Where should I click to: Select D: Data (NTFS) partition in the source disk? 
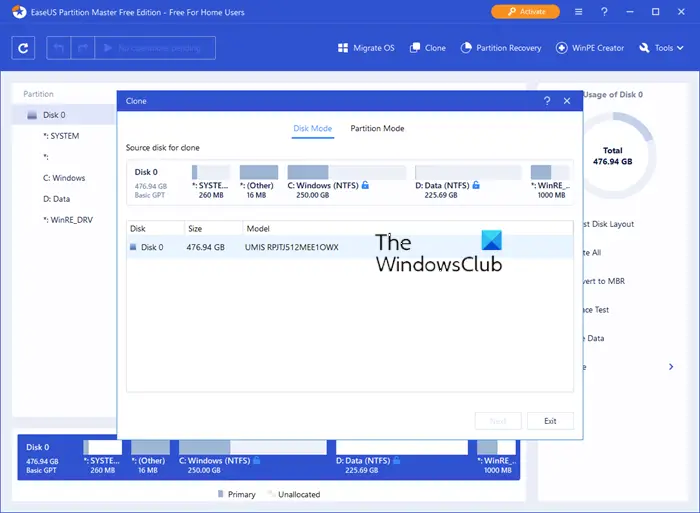(468, 182)
